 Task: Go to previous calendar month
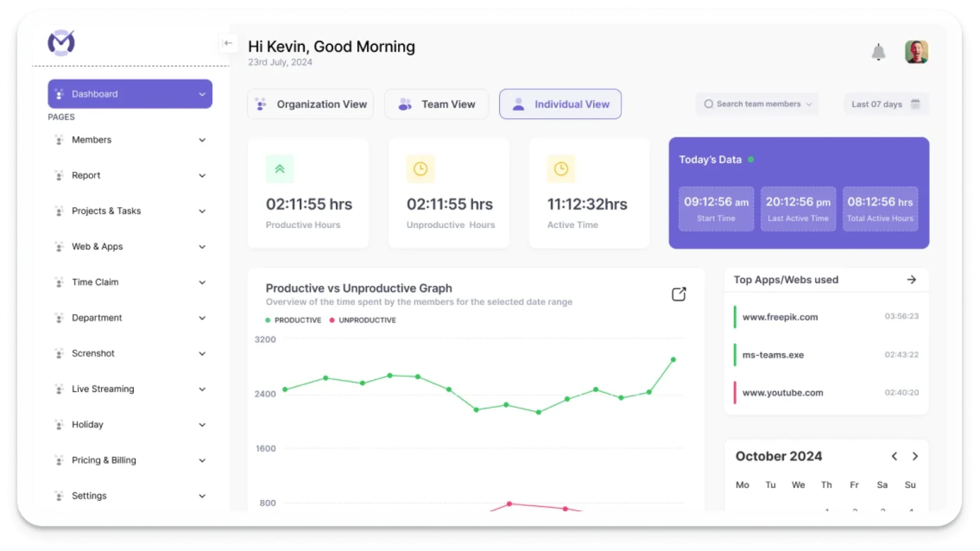pos(894,456)
